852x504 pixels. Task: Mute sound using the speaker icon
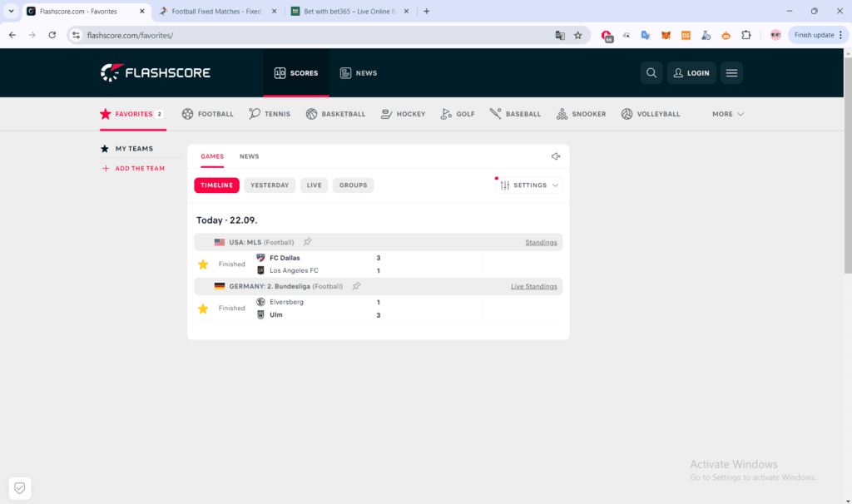[556, 156]
